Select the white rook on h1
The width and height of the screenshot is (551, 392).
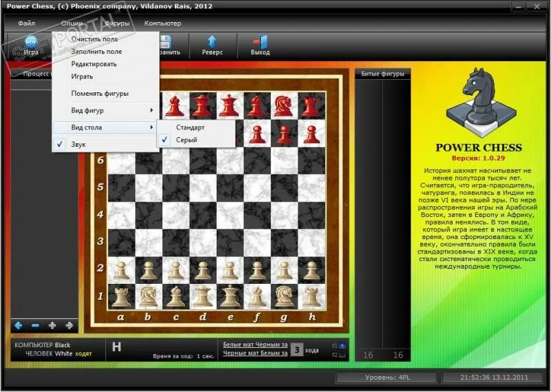(x=311, y=296)
